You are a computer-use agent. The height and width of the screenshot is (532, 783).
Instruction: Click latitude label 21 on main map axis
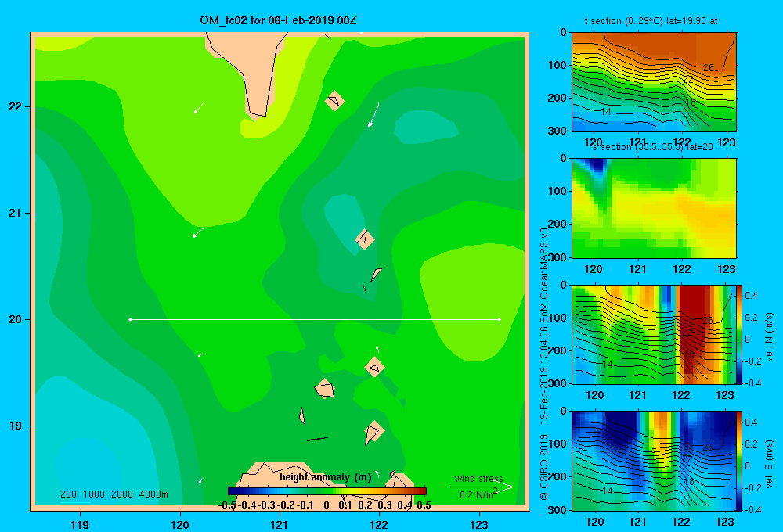tap(16, 213)
